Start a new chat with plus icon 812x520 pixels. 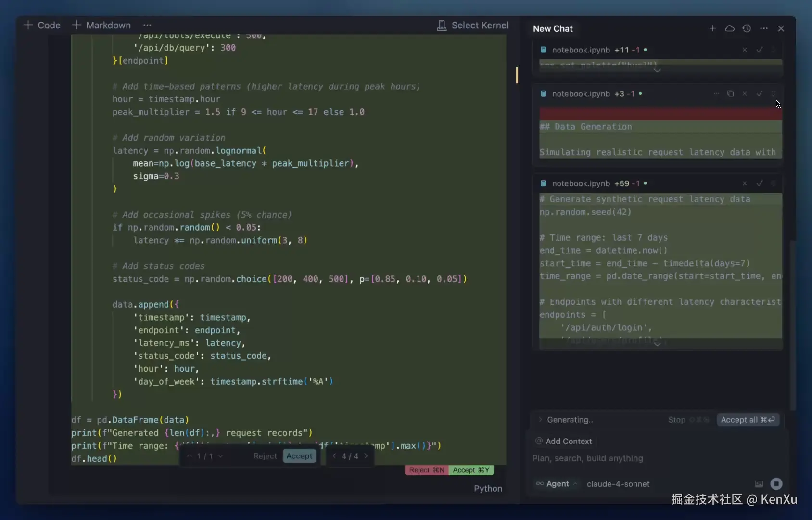click(712, 28)
